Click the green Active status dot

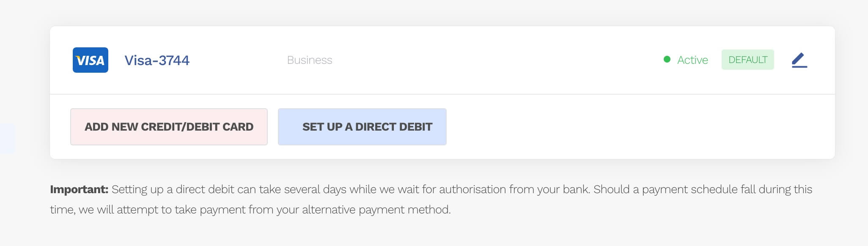coord(667,60)
